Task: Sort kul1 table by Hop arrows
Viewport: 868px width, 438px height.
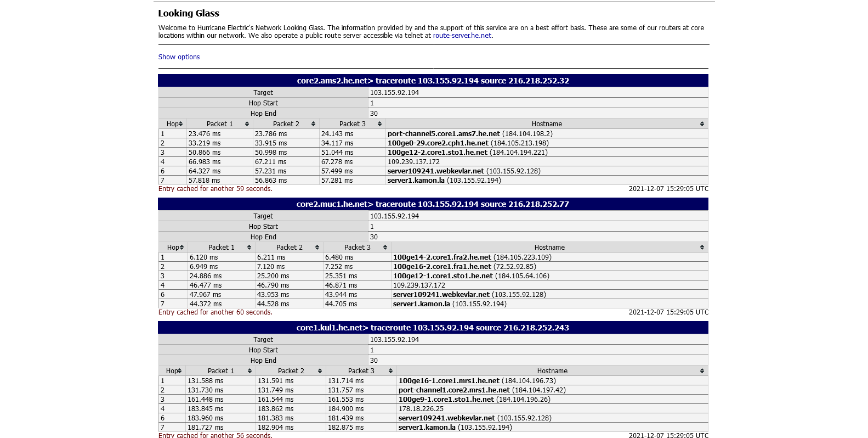Action: click(x=180, y=371)
